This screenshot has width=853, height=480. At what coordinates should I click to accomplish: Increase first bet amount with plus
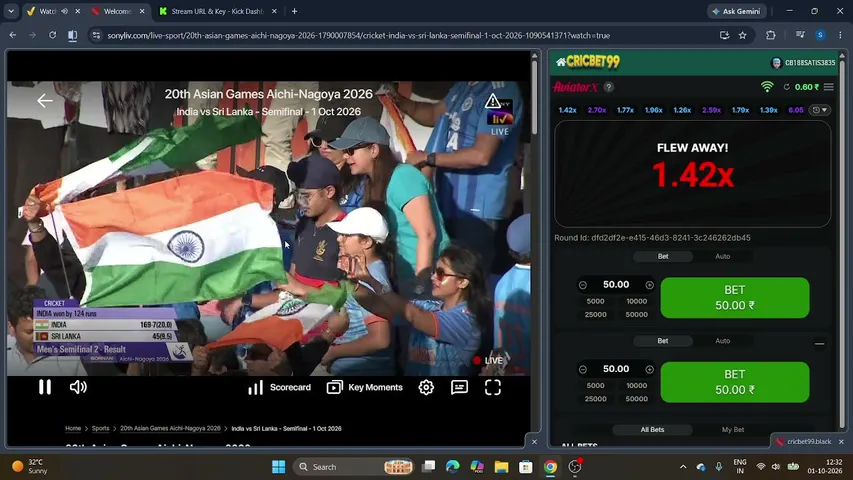click(x=649, y=285)
